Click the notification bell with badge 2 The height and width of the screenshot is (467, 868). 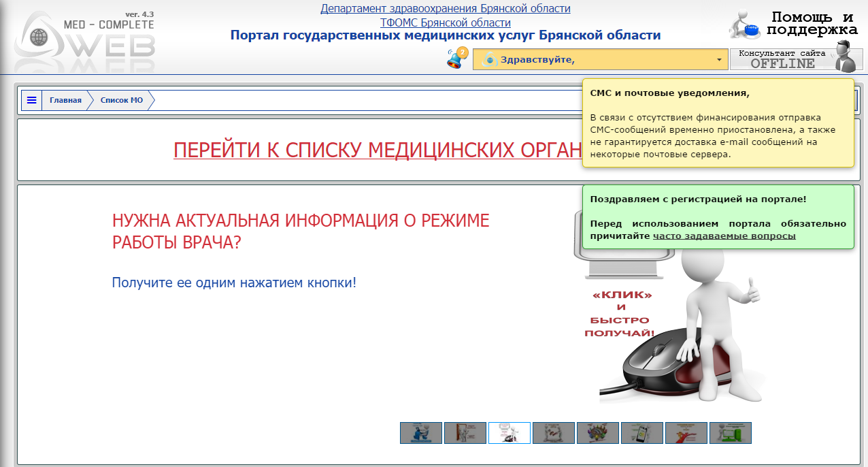coord(456,59)
